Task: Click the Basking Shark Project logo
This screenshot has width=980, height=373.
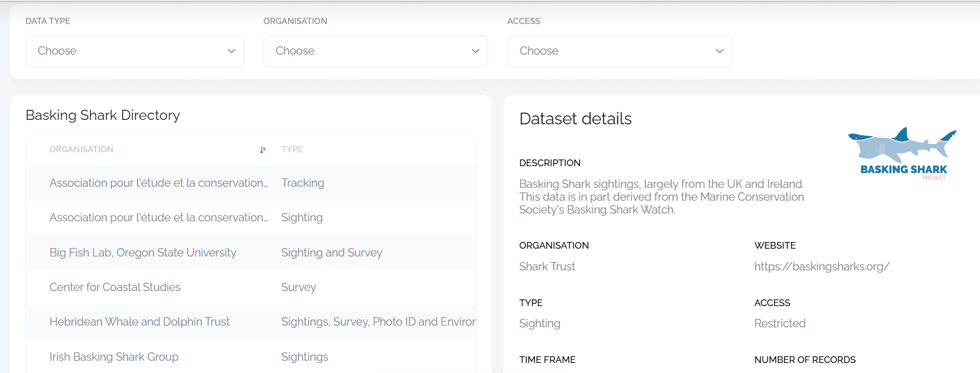Action: point(903,153)
